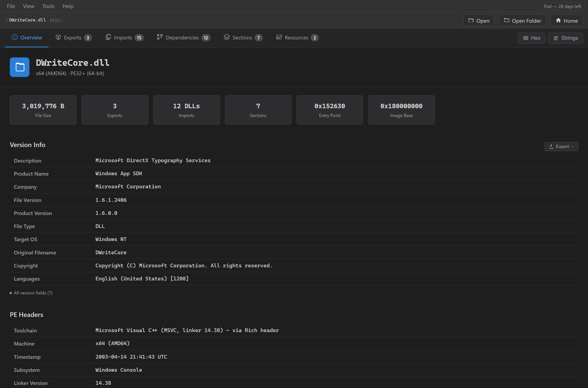The height and width of the screenshot is (388, 588).
Task: Click the Export download icon
Action: coord(551,146)
